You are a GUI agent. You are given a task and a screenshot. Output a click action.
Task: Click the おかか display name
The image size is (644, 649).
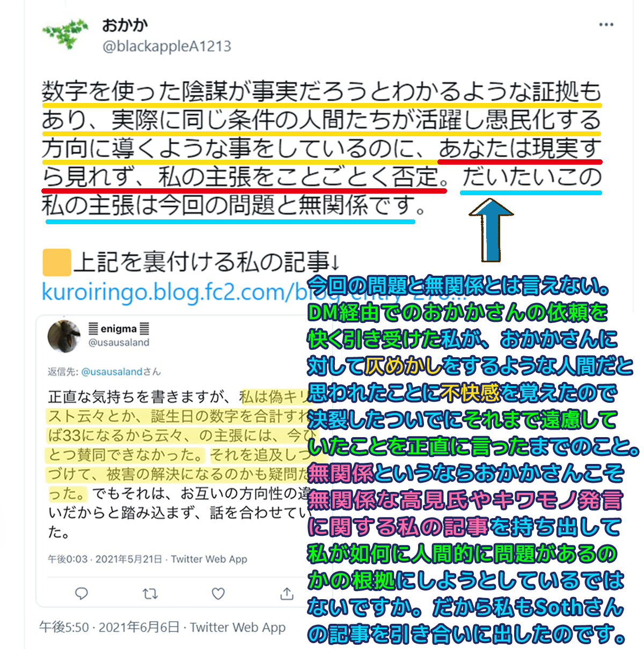click(x=125, y=25)
